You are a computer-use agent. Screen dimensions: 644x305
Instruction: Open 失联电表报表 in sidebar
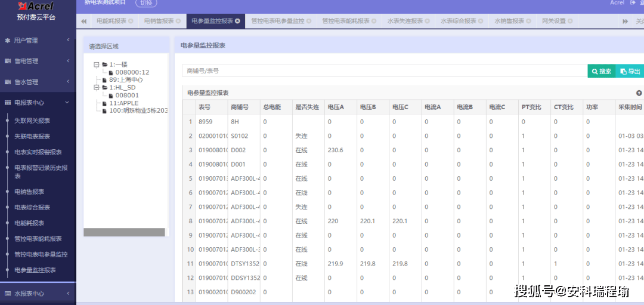(x=32, y=137)
